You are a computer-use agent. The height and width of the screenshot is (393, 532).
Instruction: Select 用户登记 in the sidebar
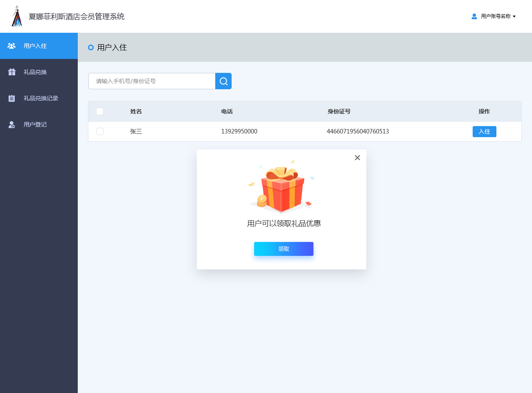(35, 124)
